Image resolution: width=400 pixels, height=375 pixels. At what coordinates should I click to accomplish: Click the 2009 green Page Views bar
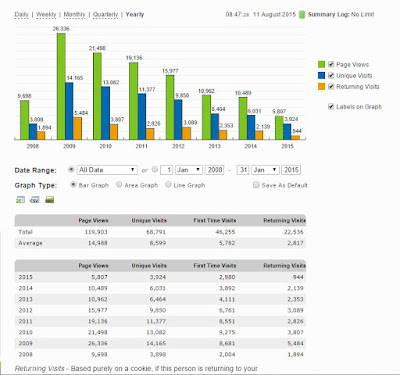(61, 86)
